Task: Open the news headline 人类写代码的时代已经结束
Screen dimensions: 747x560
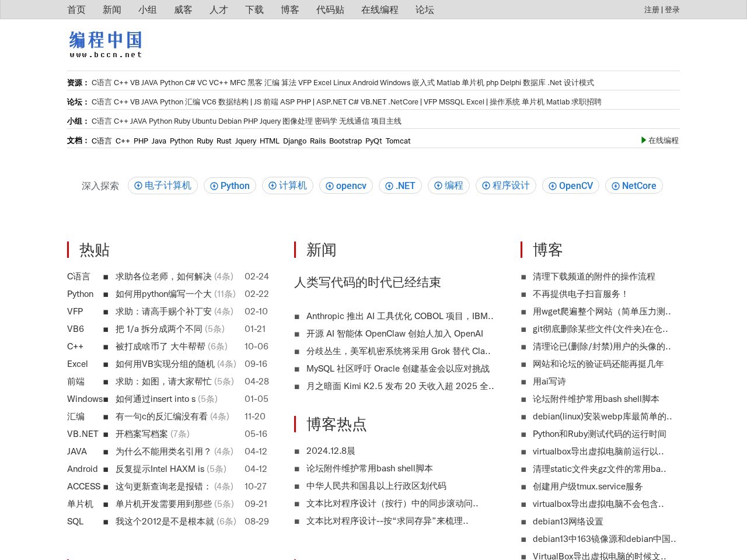Action: pyautogui.click(x=367, y=282)
